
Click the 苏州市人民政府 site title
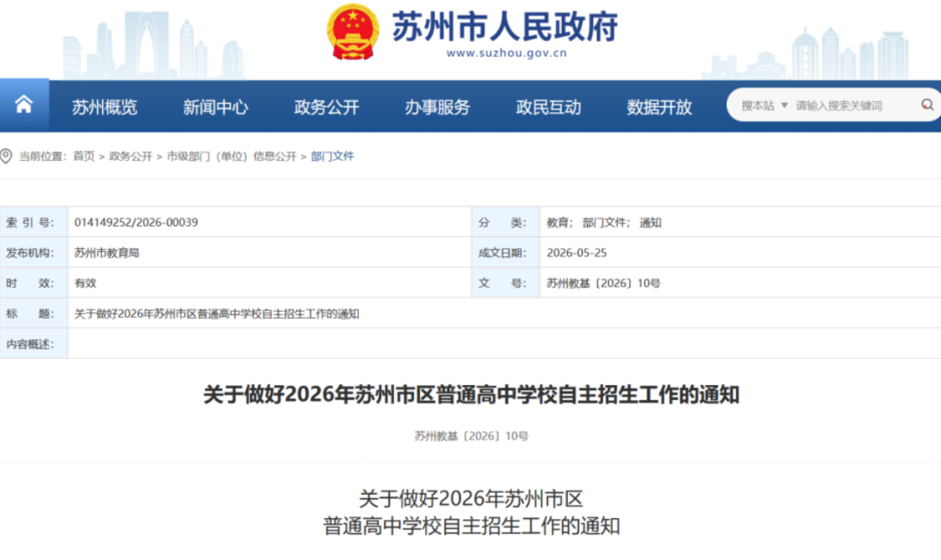504,26
